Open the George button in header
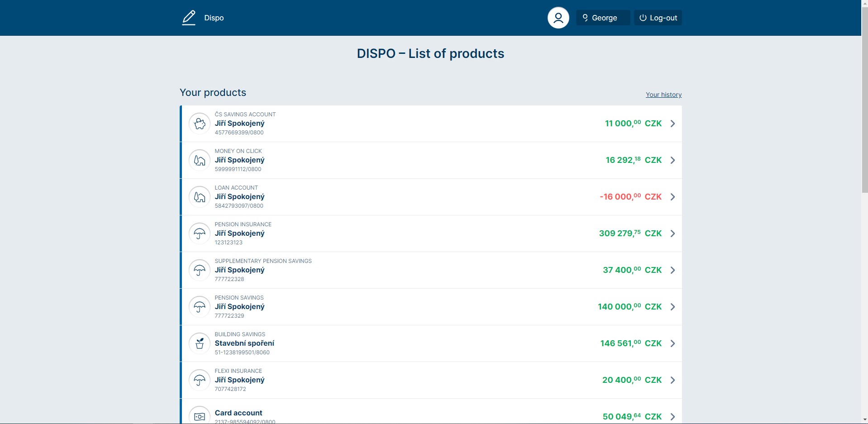 (x=602, y=18)
